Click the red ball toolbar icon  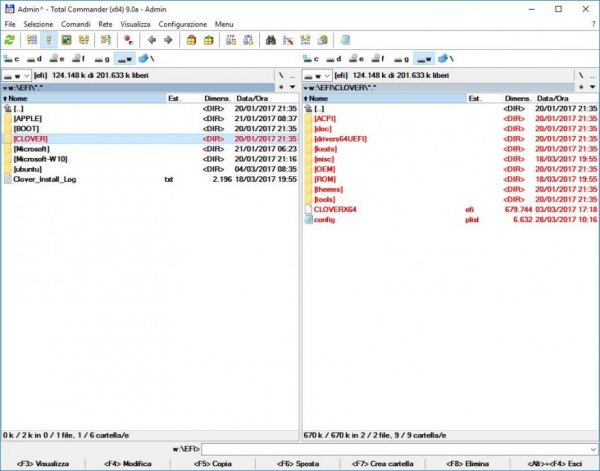coord(129,40)
